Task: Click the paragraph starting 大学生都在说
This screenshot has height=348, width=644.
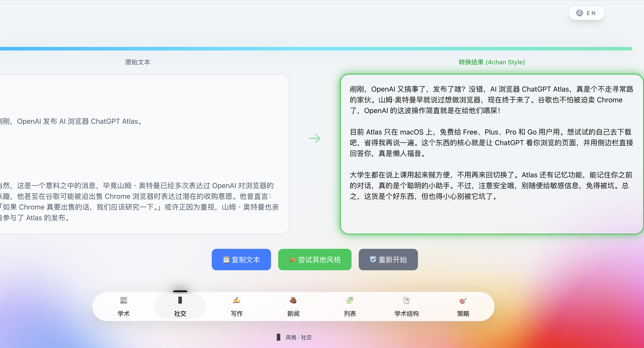Action: click(491, 185)
